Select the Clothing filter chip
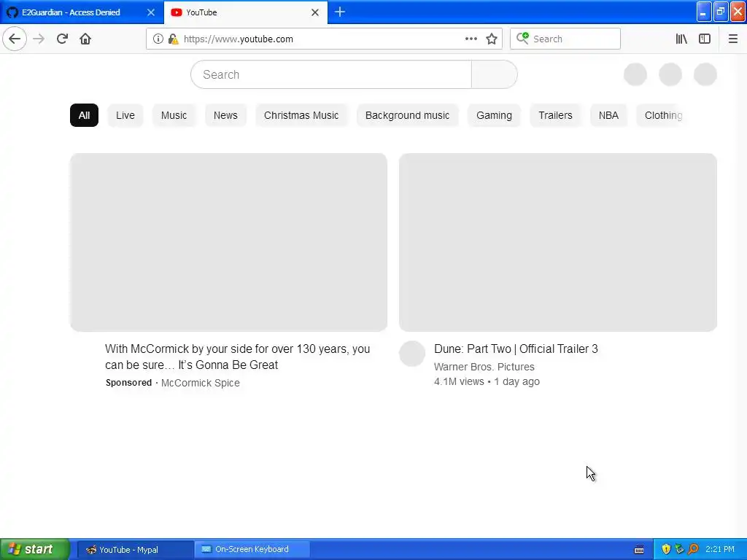The height and width of the screenshot is (560, 747). coord(662,115)
